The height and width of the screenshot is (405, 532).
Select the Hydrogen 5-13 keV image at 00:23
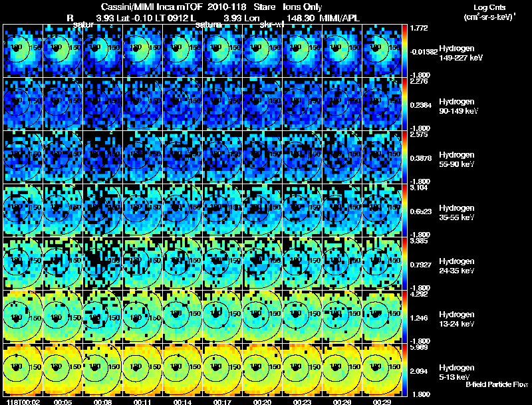(x=303, y=370)
